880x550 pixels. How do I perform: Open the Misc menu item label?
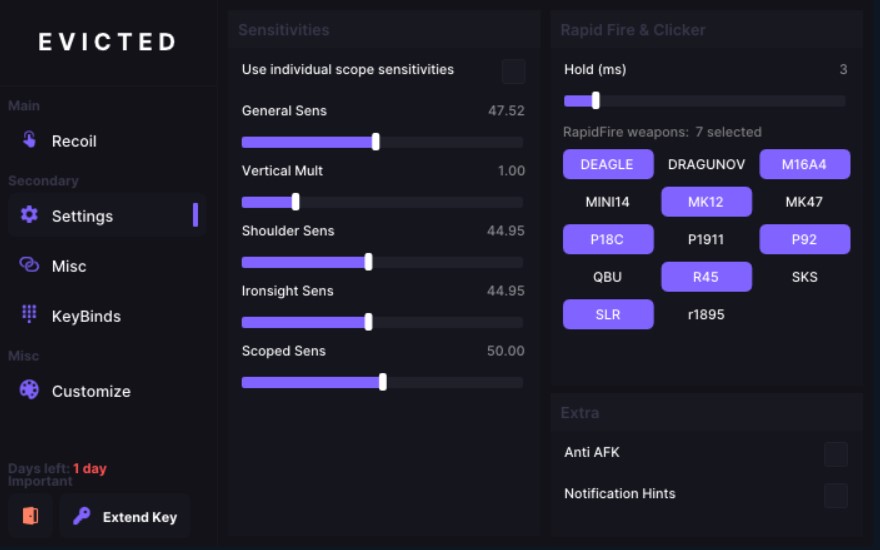point(69,266)
